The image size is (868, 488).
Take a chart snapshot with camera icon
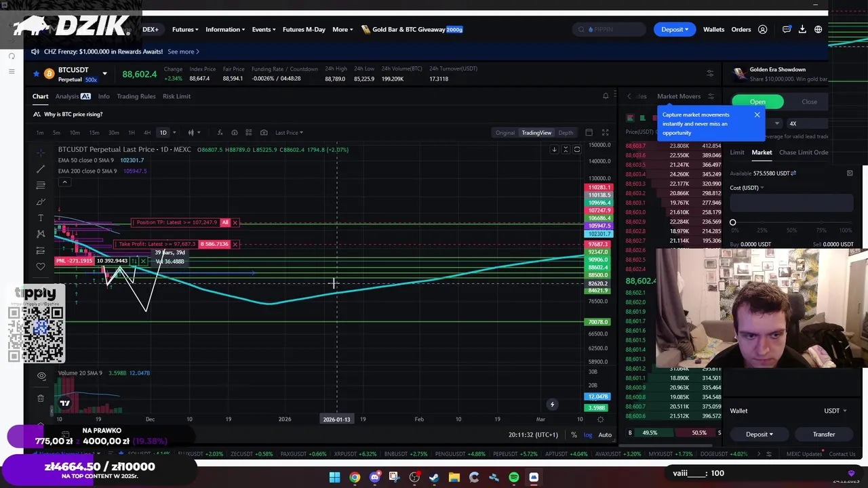tap(264, 132)
